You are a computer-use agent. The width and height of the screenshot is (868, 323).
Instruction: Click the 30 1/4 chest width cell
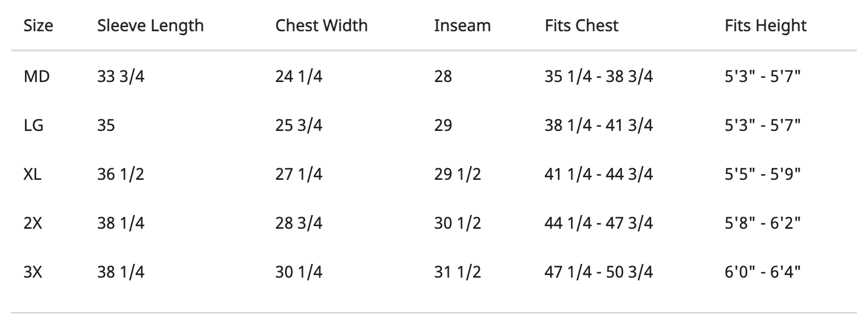pyautogui.click(x=299, y=272)
